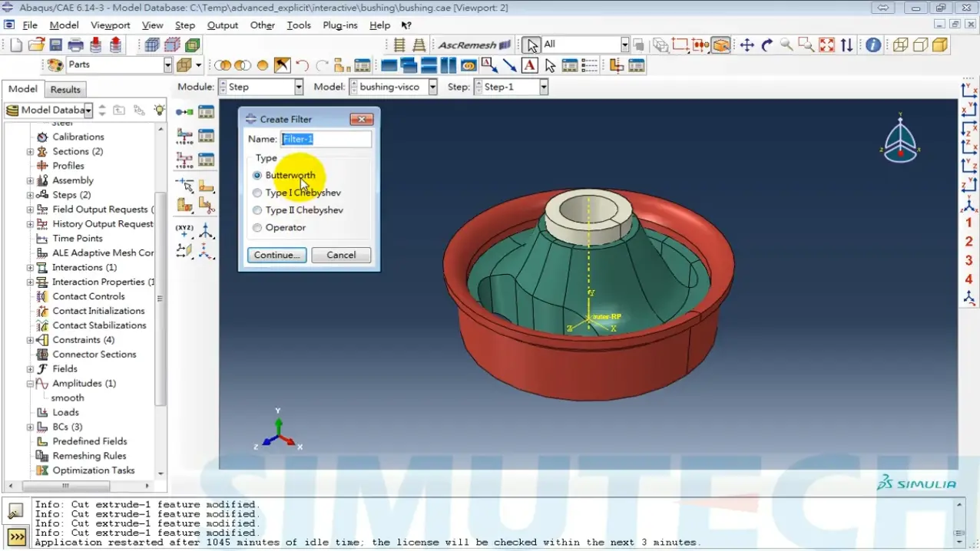This screenshot has width=980, height=551.
Task: Click the Apply Back view icon 2
Action: (968, 242)
